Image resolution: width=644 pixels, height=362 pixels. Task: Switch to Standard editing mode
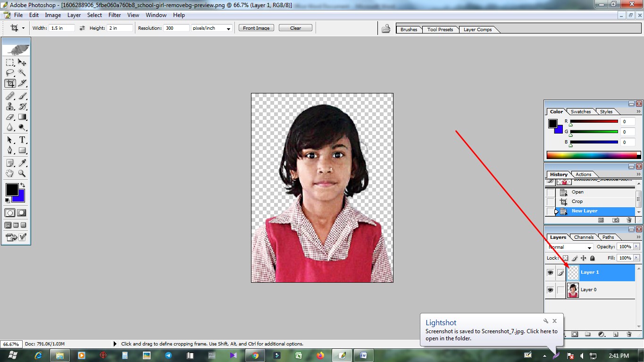(9, 213)
